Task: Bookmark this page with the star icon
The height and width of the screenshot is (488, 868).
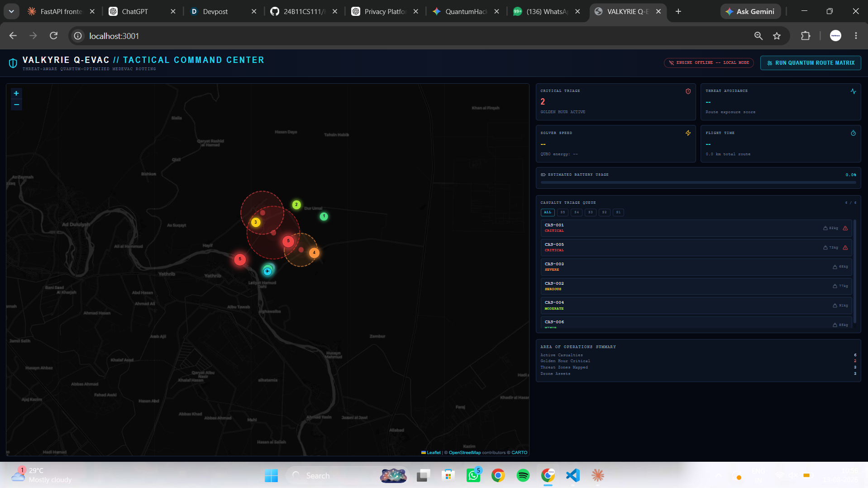Action: click(x=777, y=36)
